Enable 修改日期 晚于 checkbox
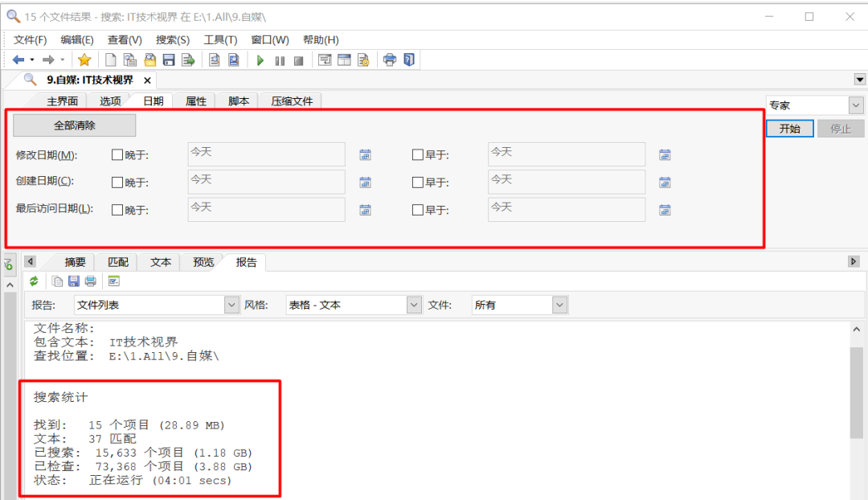Screen dimensions: 868x500 [117, 155]
